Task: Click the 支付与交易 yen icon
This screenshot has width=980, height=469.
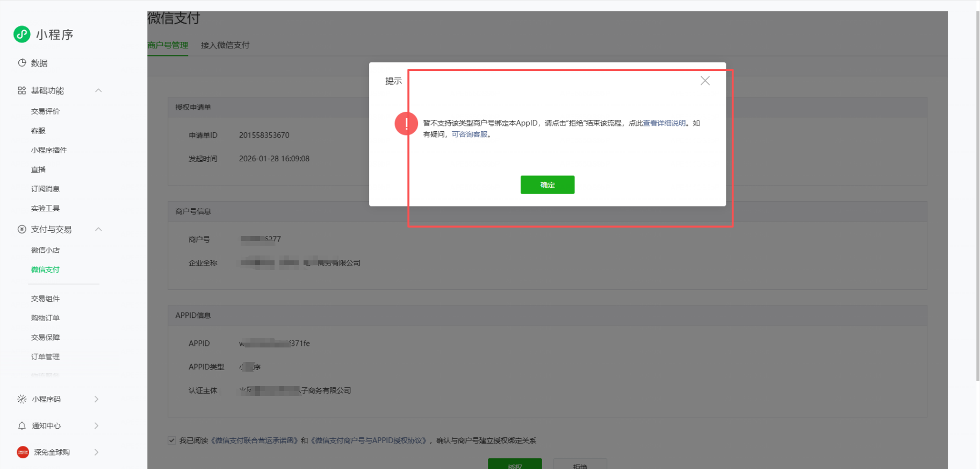Action: point(22,229)
